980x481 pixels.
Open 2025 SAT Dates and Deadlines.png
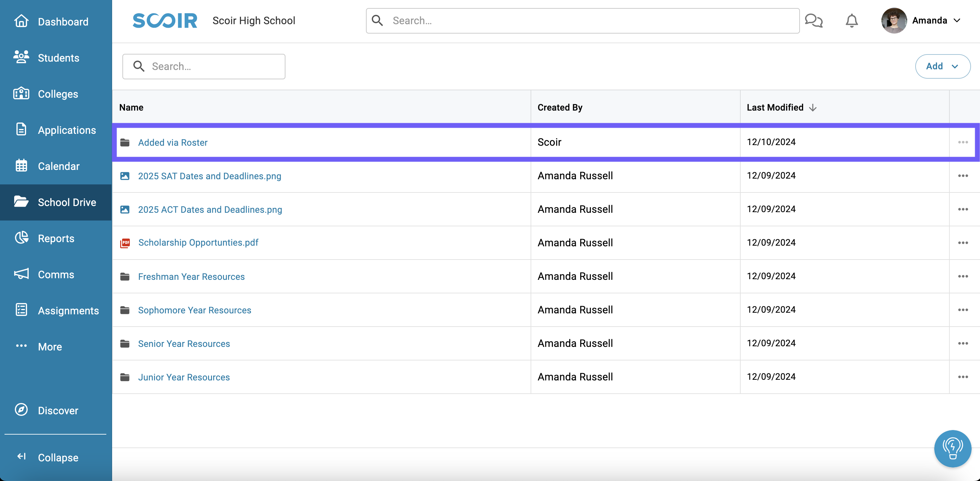[210, 176]
